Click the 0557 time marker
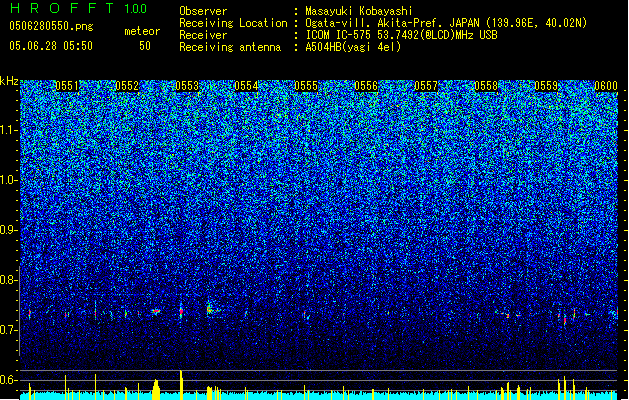The width and height of the screenshot is (629, 400). (426, 86)
